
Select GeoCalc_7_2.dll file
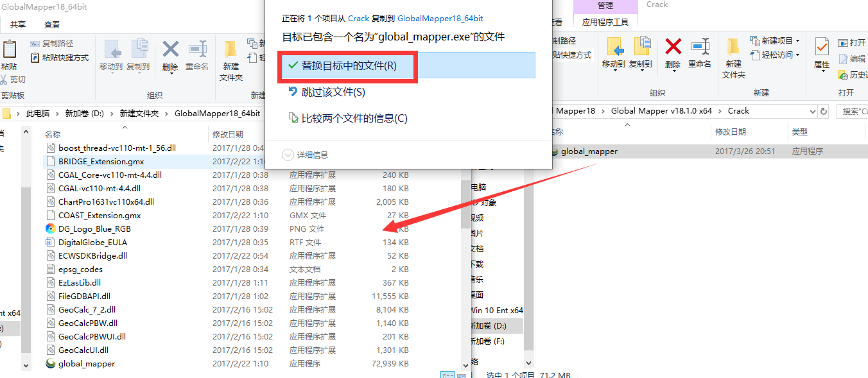coord(87,310)
